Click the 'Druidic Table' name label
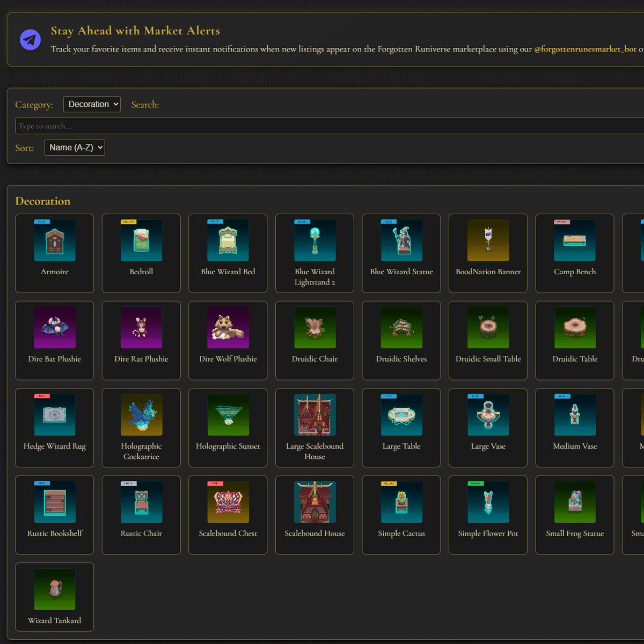The width and height of the screenshot is (644, 644). (575, 358)
